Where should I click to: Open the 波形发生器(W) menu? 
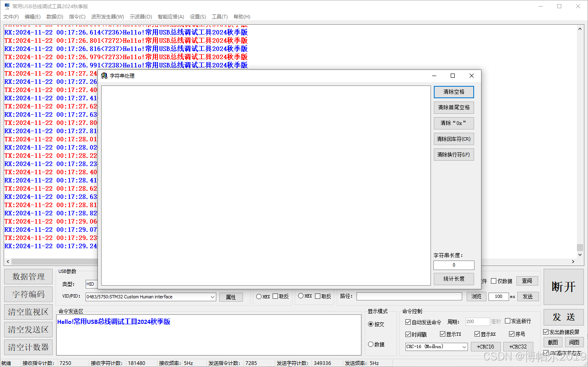point(108,17)
